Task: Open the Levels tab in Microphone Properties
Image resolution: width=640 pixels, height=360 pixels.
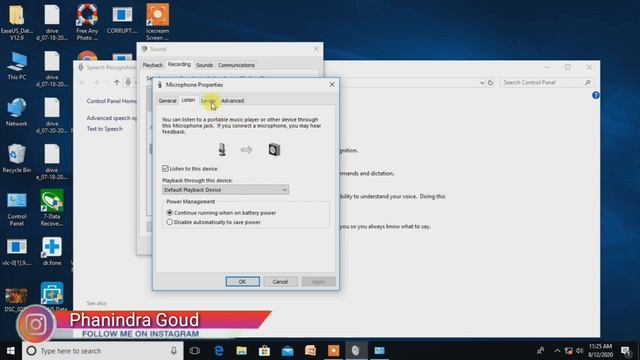Action: coord(208,101)
